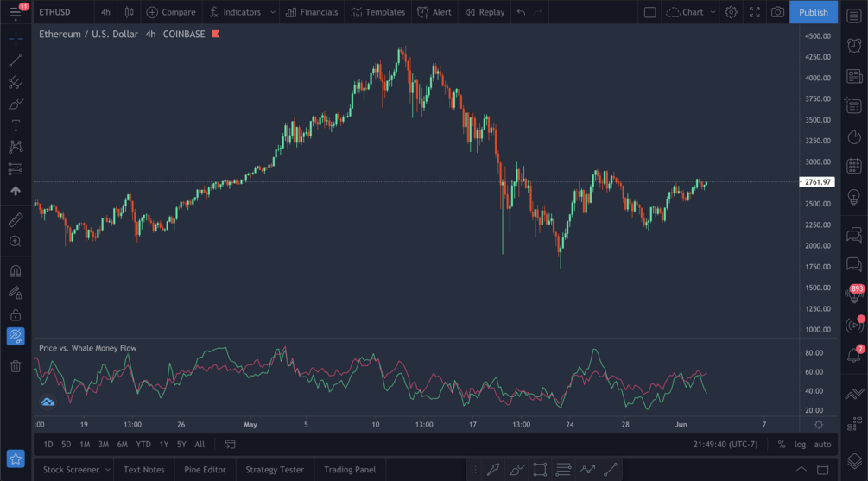Image resolution: width=868 pixels, height=481 pixels.
Task: Take a chart snapshot with camera icon
Action: pyautogui.click(x=777, y=12)
